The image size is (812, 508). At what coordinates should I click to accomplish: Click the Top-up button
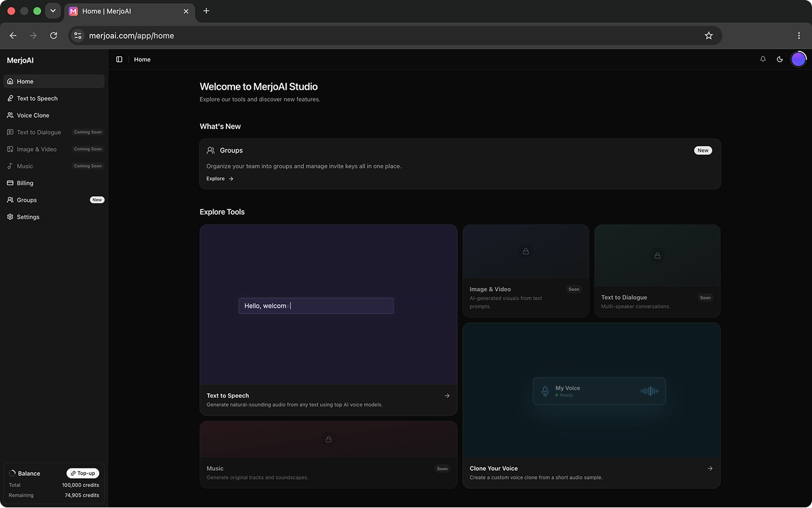tap(83, 473)
